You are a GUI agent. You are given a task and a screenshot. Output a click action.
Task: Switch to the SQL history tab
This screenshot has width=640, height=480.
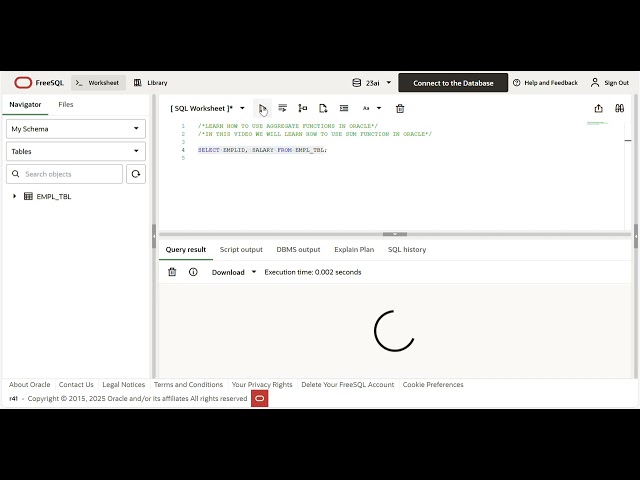tap(407, 249)
